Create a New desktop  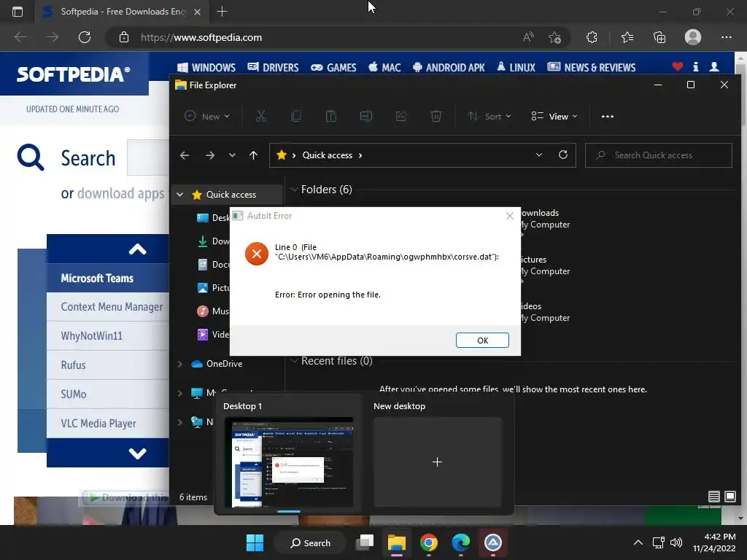438,462
